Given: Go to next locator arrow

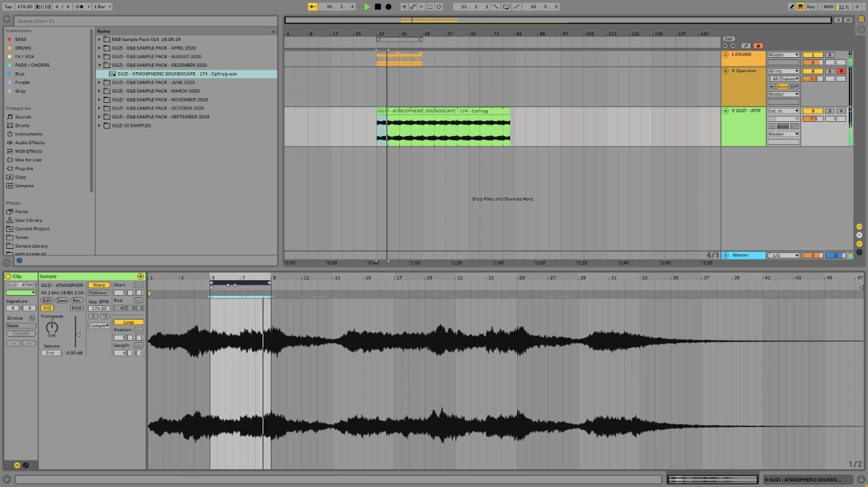Looking at the screenshot, I should pyautogui.click(x=733, y=45).
